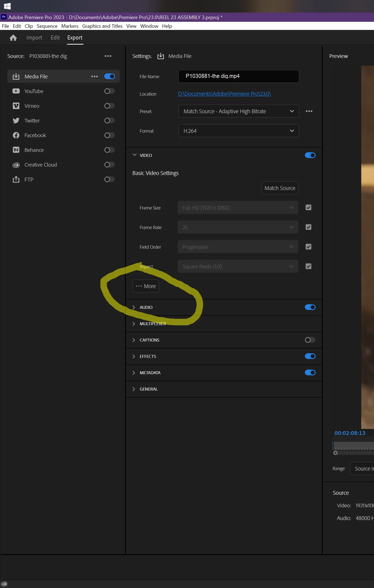The width and height of the screenshot is (374, 588).
Task: Click the Behance destination icon
Action: pos(16,150)
